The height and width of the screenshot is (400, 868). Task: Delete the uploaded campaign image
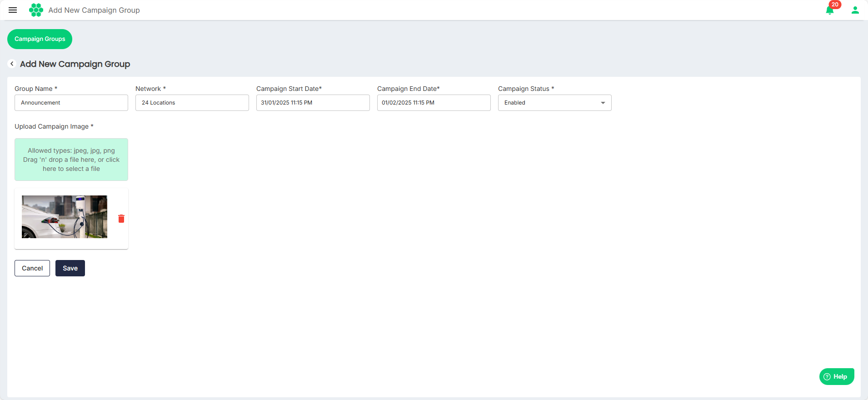[x=121, y=219]
